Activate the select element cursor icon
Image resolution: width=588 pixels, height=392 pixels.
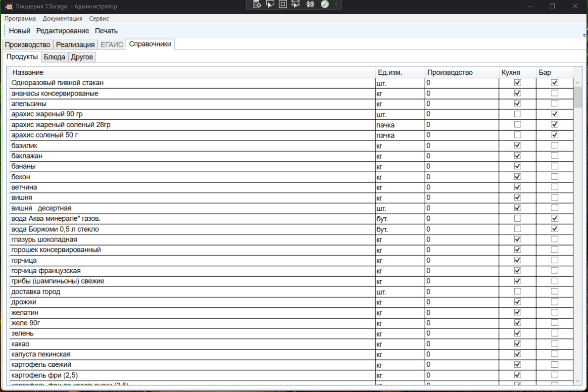[x=270, y=4]
